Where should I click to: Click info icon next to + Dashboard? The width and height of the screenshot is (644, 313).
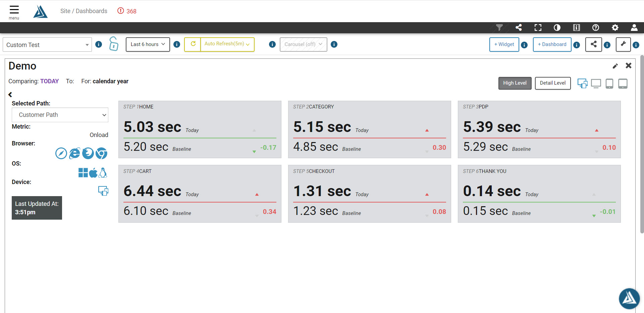[x=577, y=45]
